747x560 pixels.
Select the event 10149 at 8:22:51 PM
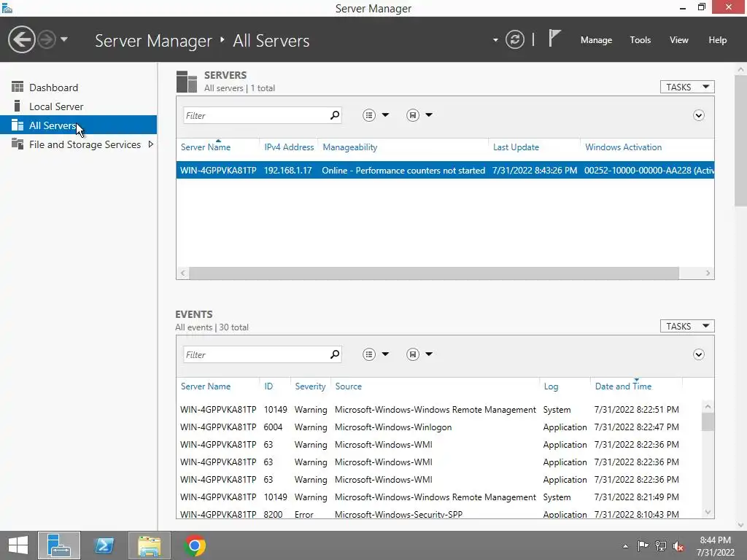point(438,410)
